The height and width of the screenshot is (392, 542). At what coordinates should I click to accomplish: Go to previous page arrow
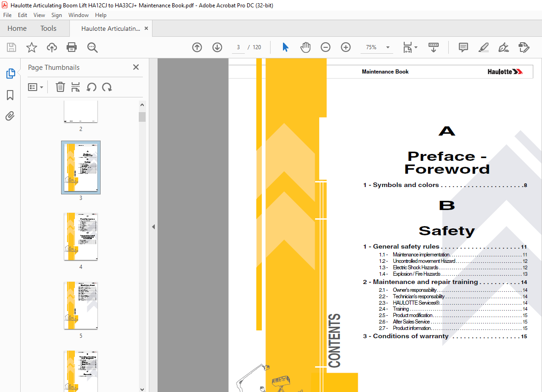coord(197,47)
